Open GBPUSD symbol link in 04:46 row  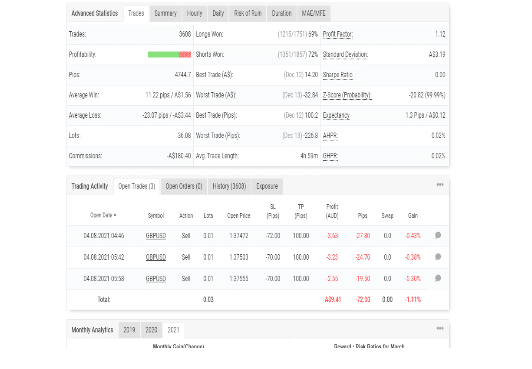point(156,235)
